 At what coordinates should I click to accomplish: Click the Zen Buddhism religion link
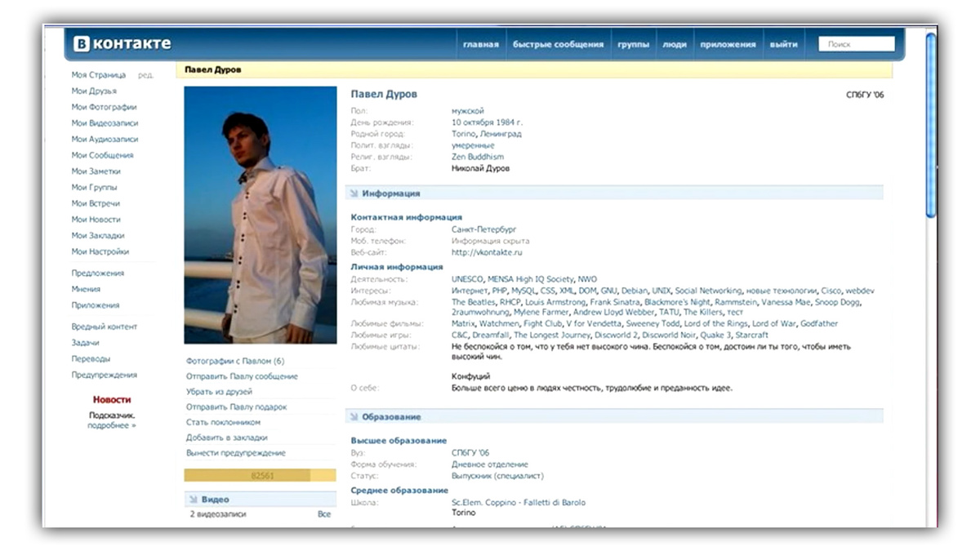[478, 157]
